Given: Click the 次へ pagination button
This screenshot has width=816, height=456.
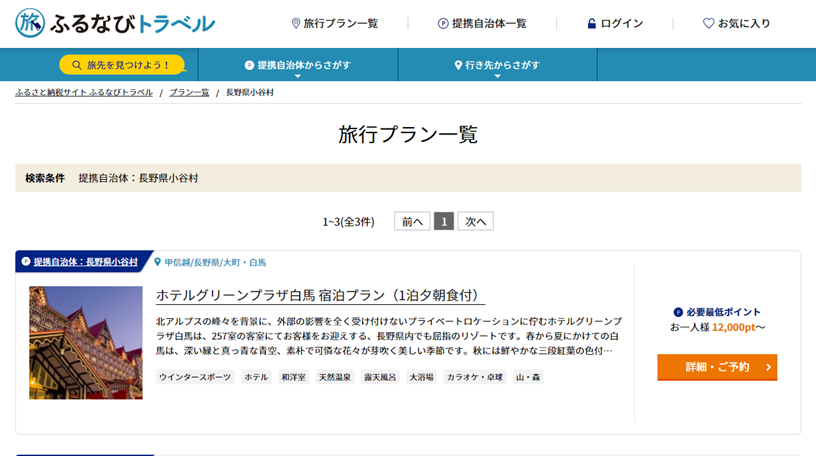Looking at the screenshot, I should click(476, 221).
